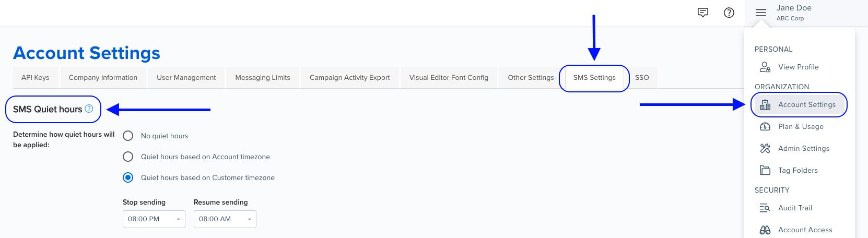This screenshot has width=868, height=238.
Task: Open Plan & Usage menu entry
Action: 799,126
